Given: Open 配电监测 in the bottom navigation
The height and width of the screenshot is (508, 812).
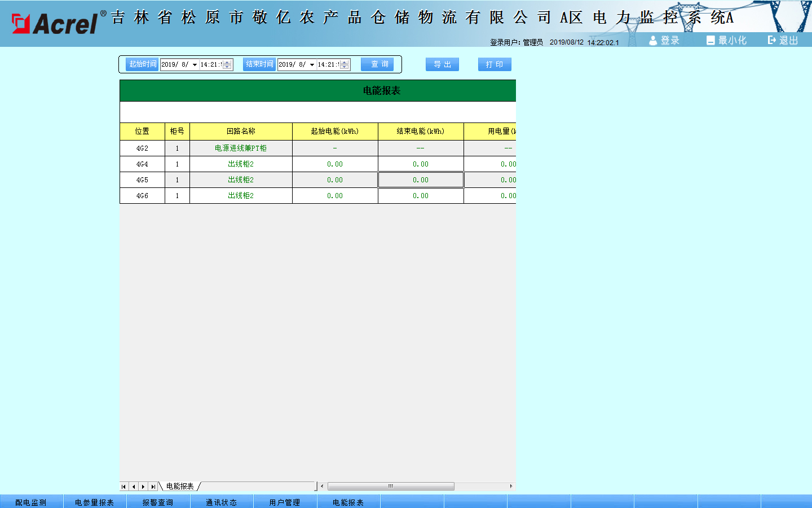Looking at the screenshot, I should pos(31,502).
